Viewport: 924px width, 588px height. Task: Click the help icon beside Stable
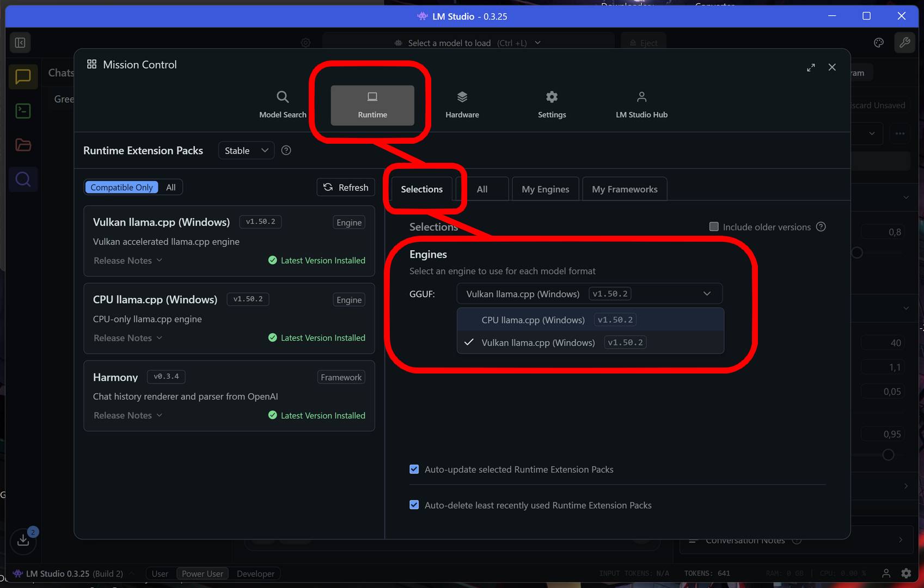coord(286,150)
